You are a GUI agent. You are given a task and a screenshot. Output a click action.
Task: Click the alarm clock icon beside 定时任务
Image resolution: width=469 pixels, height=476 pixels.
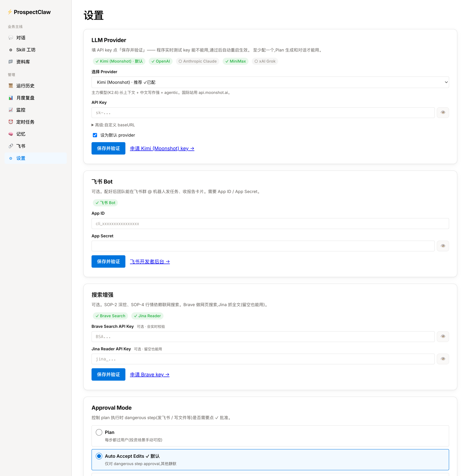(x=11, y=122)
